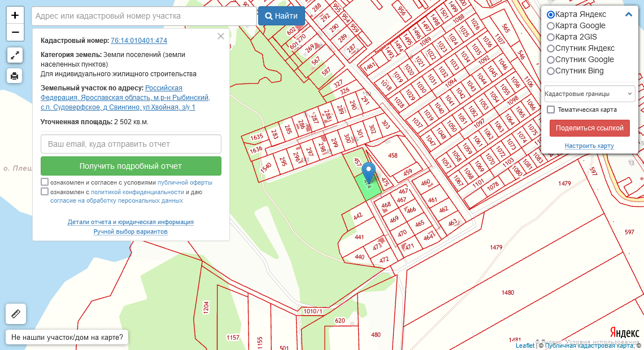The height and width of the screenshot is (350, 644).
Task: Open Настроить карту link
Action: click(x=589, y=146)
